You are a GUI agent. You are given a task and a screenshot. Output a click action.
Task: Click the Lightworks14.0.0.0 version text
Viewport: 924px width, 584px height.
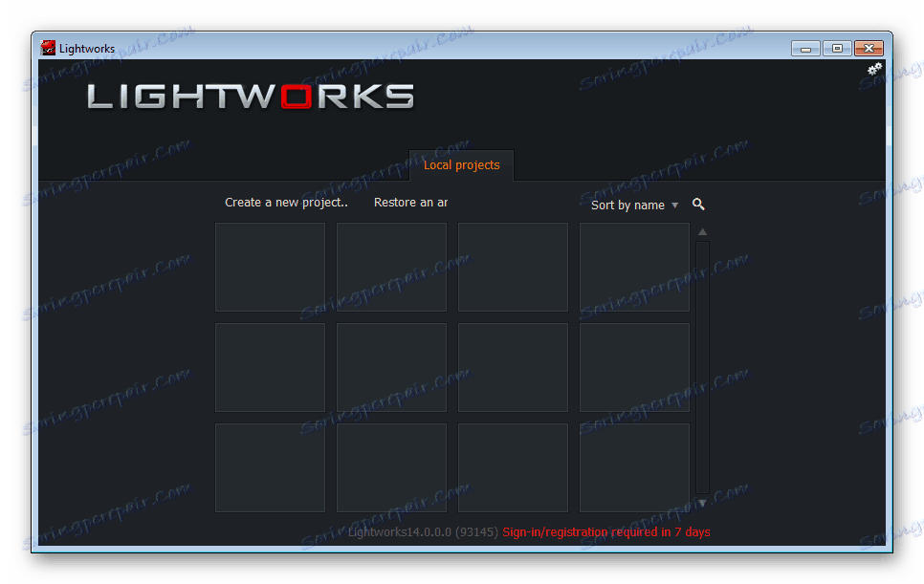423,532
